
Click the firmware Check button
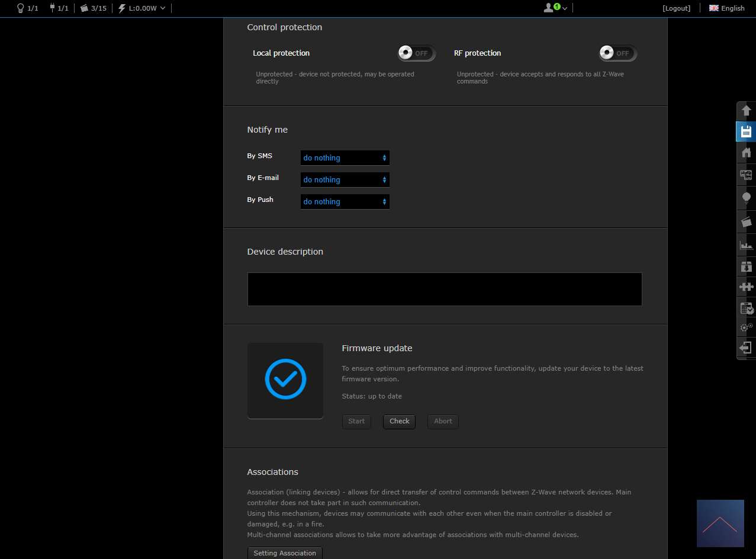point(399,422)
